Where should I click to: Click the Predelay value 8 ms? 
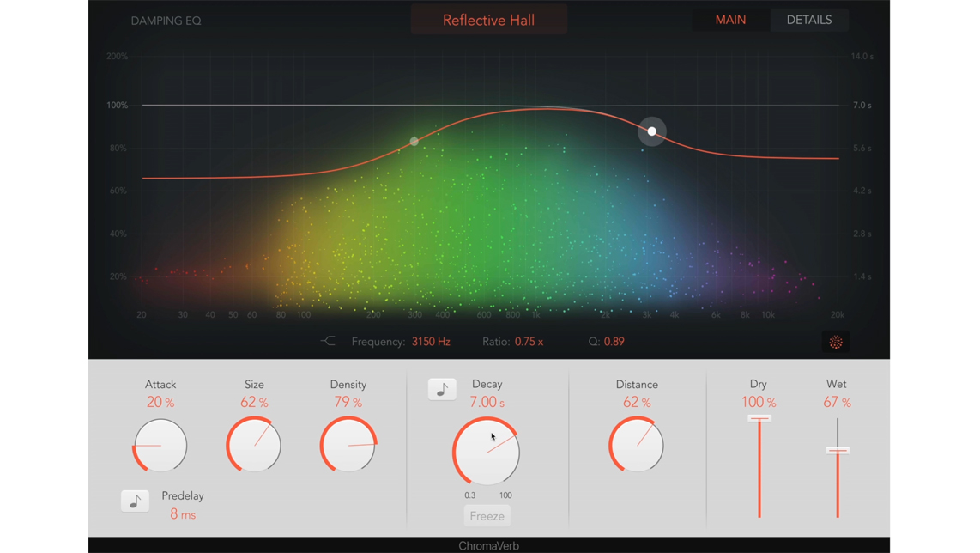tap(183, 514)
